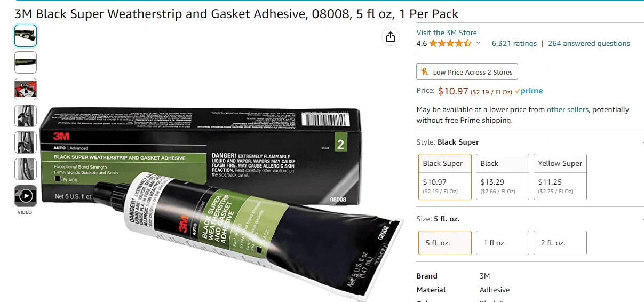Viewport: 644px width, 302px height.
Task: Open the fourth weatherstrip thumbnail
Action: pos(26,116)
